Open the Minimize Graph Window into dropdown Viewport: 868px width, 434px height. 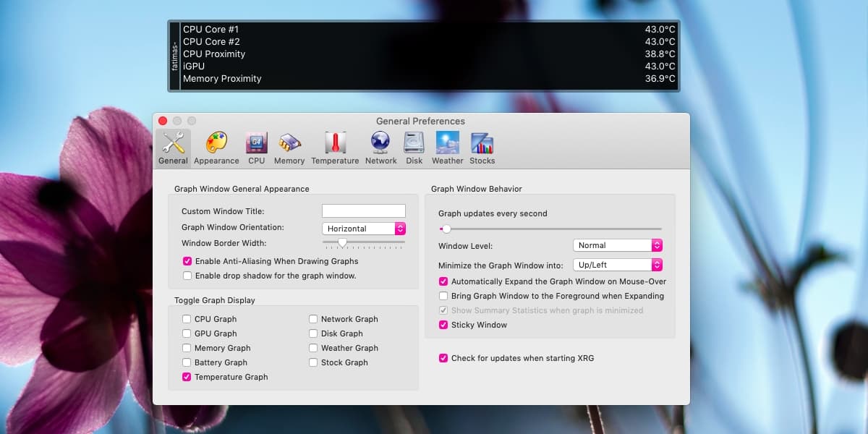[618, 265]
